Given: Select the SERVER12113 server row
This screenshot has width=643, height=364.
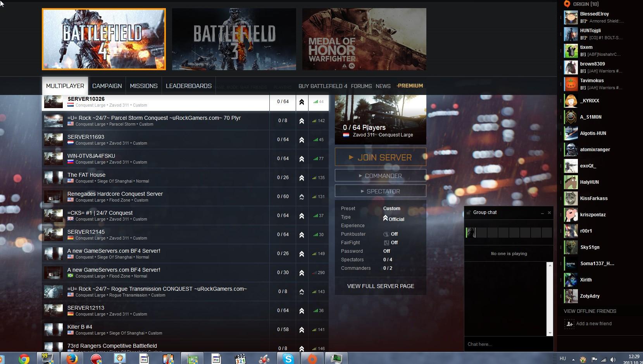Looking at the screenshot, I should 185,311.
